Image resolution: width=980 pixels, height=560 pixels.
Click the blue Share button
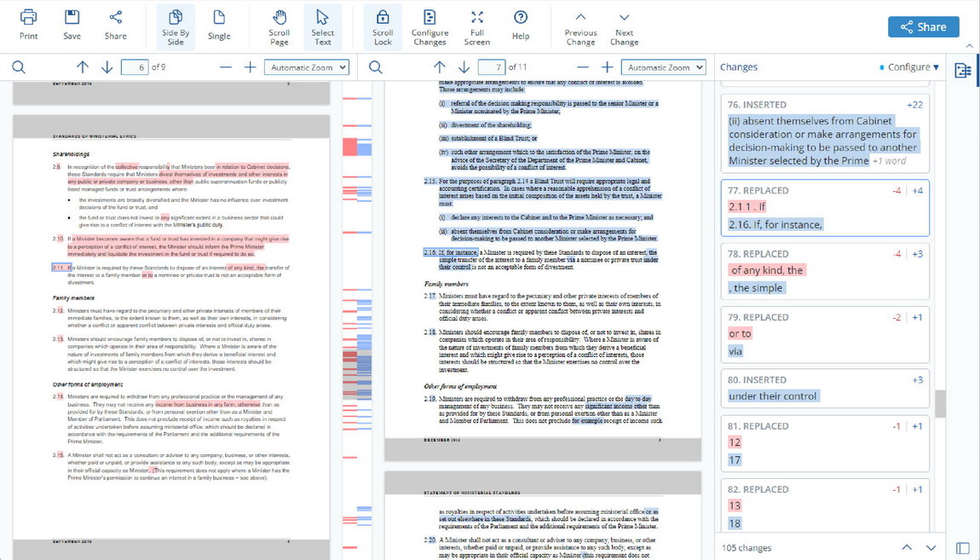click(x=923, y=27)
